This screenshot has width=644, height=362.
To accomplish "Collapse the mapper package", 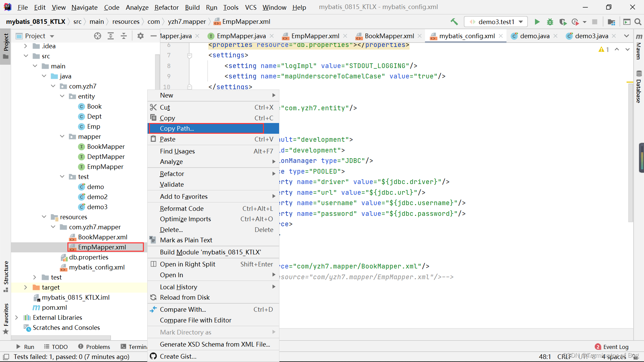I will pos(62,136).
